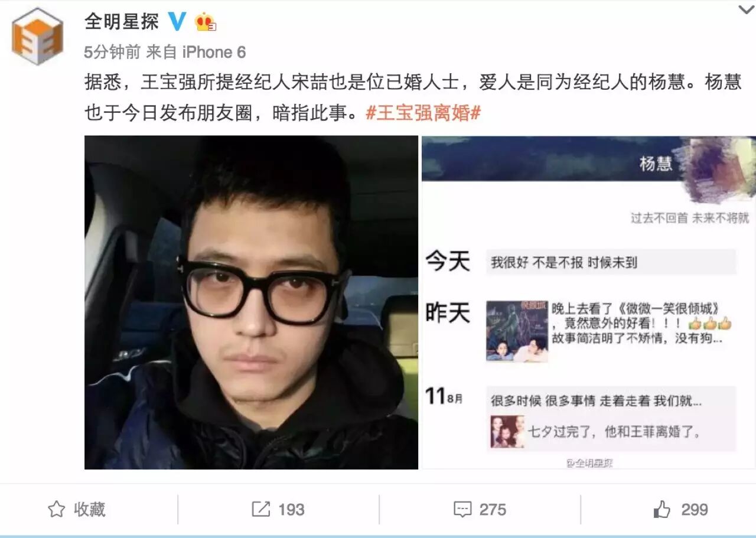Click the repost share icon

coord(260,509)
